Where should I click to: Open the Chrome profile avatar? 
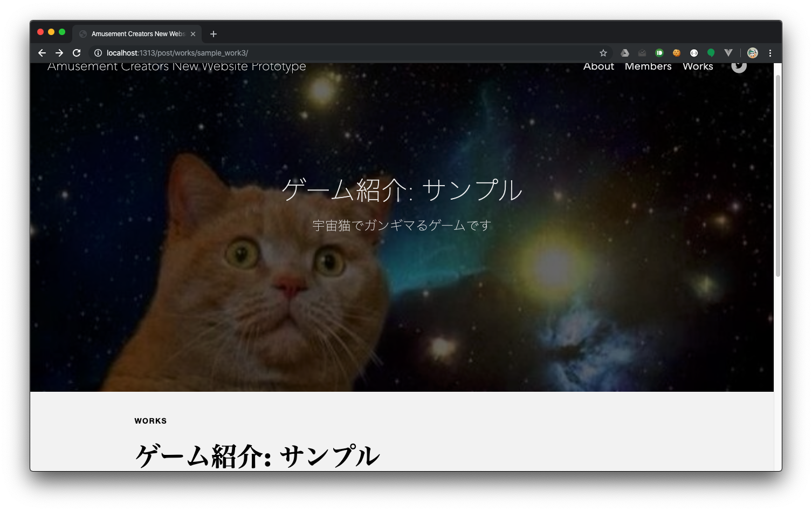pyautogui.click(x=753, y=53)
